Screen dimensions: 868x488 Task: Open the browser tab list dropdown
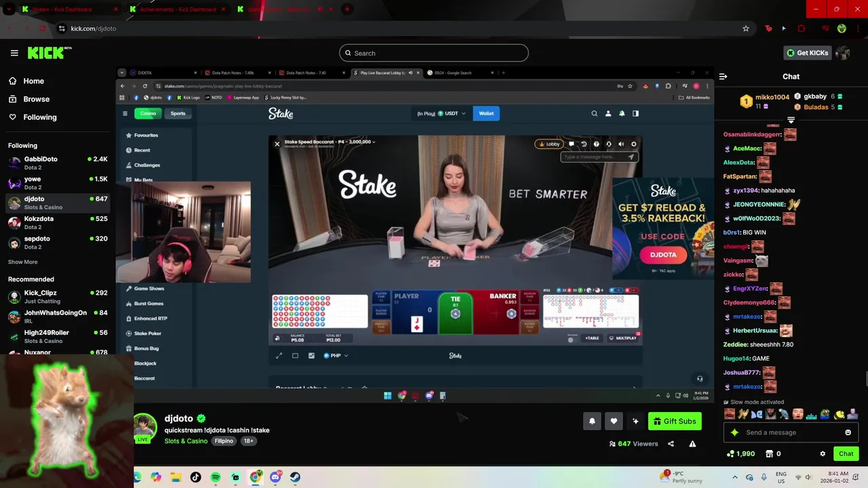(x=9, y=9)
